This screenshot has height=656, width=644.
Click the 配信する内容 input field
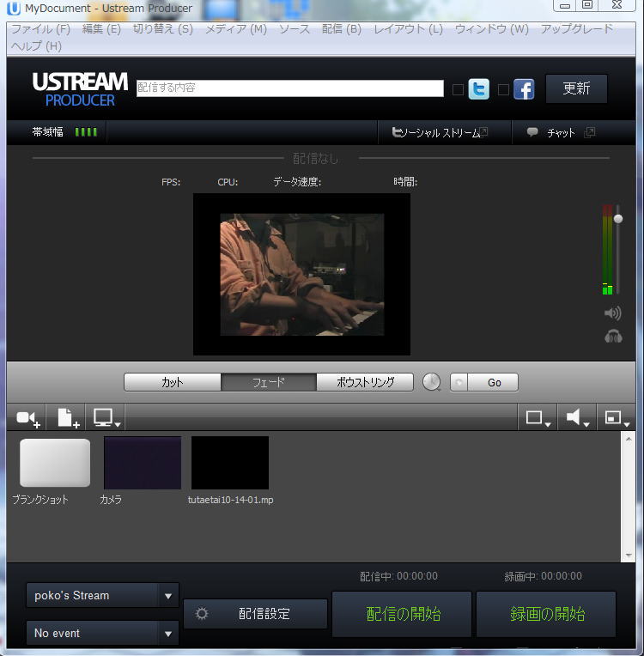pos(290,88)
